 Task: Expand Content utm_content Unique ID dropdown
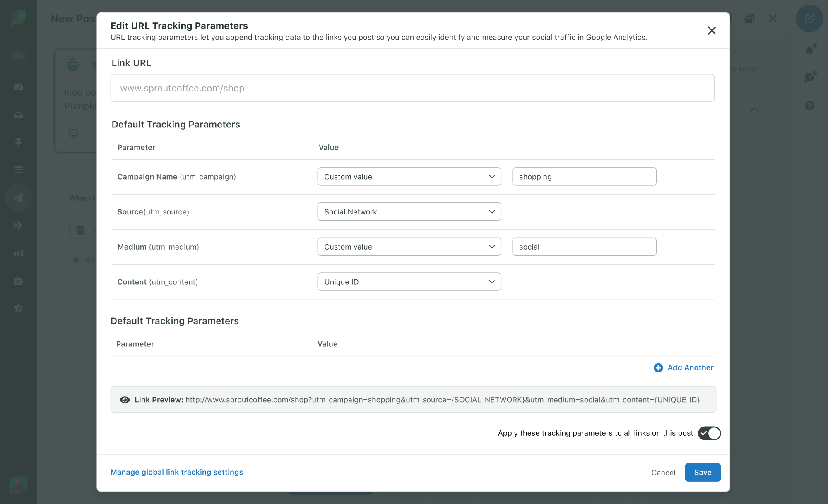[x=409, y=281]
